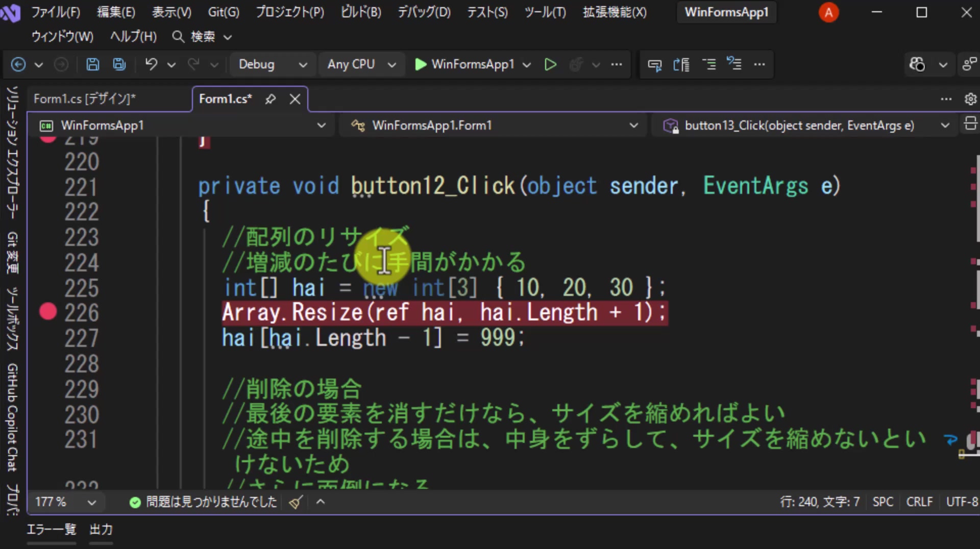Switch to the Form1.cs [デザイン] tab
This screenshot has height=549, width=980.
tap(85, 99)
